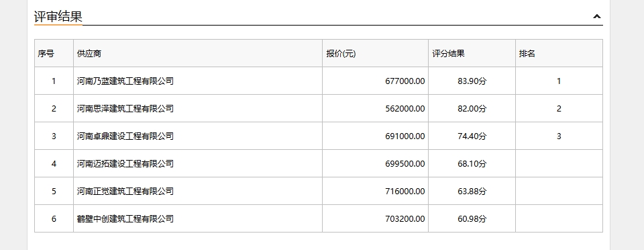Click the score 60.98分 cell
The image size is (644, 250).
pyautogui.click(x=472, y=219)
